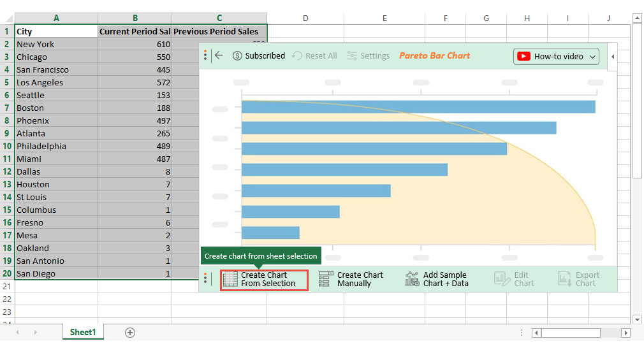
Task: Click the Previous Period Sales header cell
Action: (x=219, y=32)
